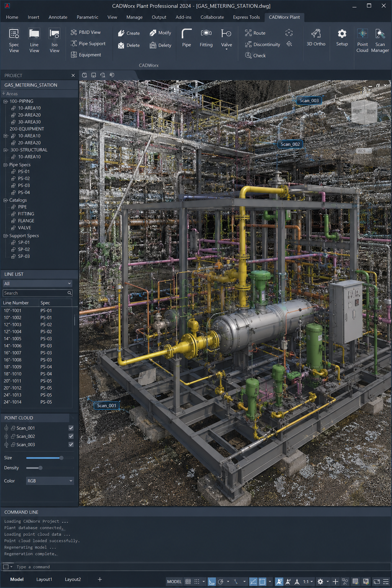This screenshot has width=392, height=588.
Task: Toggle clean screen icon in status bar
Action: coord(377,581)
